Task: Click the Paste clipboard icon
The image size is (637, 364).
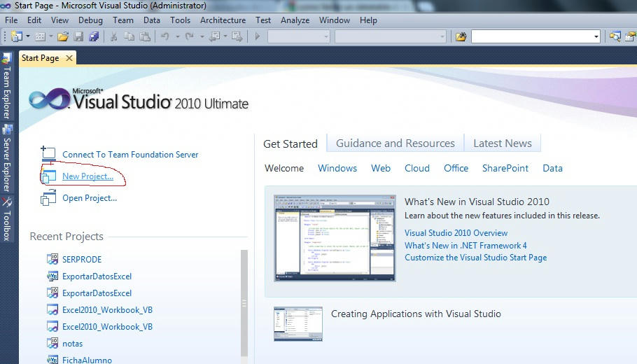Action: (x=145, y=37)
